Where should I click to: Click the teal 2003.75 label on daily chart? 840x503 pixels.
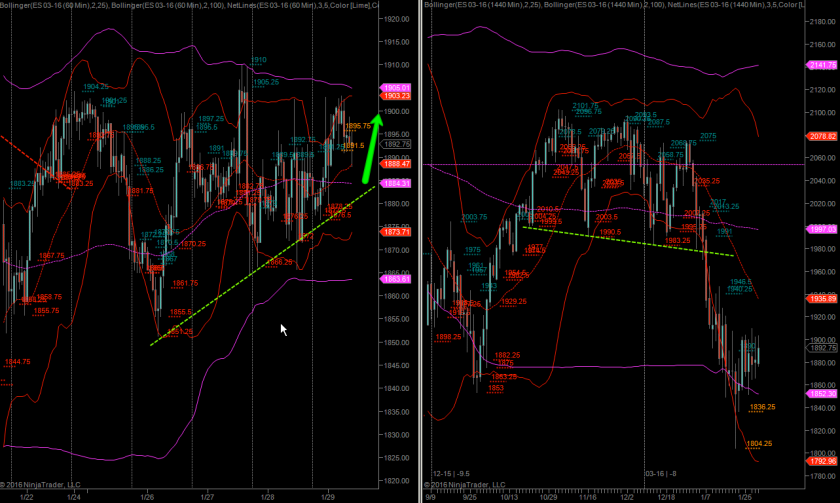pyautogui.click(x=474, y=217)
